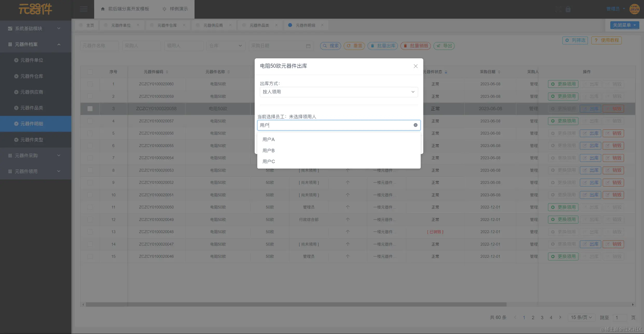Screen dimensions: 644x334
Task: Select 用户B from the suggestion list
Action: [268, 150]
